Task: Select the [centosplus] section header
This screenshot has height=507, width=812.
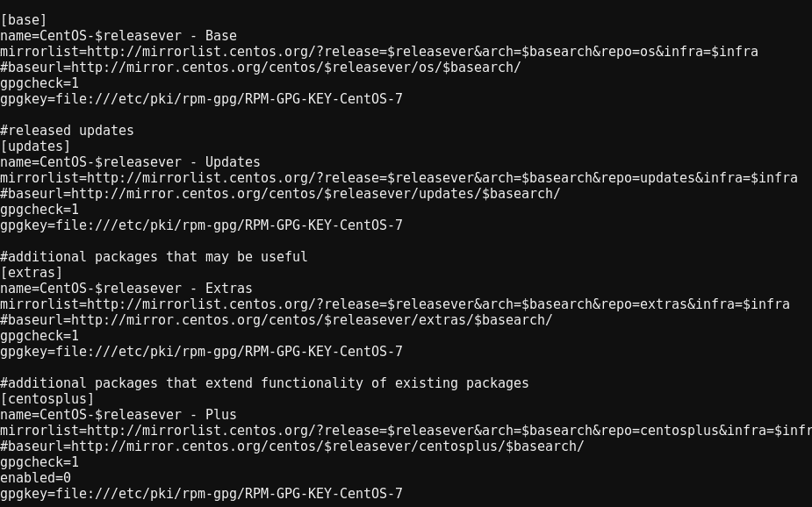Action: 47,399
